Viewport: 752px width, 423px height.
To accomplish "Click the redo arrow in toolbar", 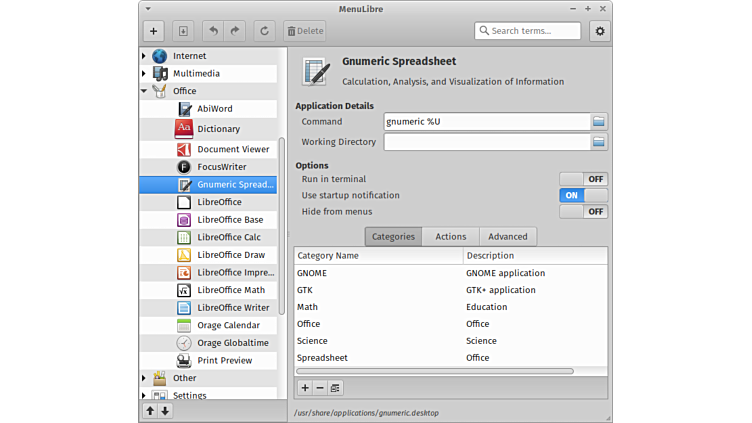I will [x=235, y=31].
